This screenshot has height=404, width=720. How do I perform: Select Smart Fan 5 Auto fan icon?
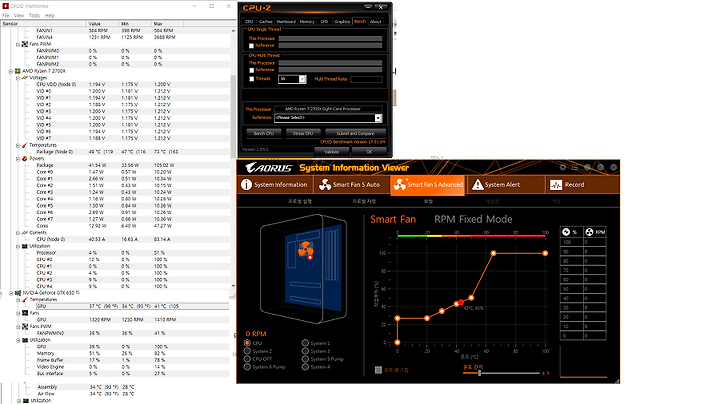(325, 185)
